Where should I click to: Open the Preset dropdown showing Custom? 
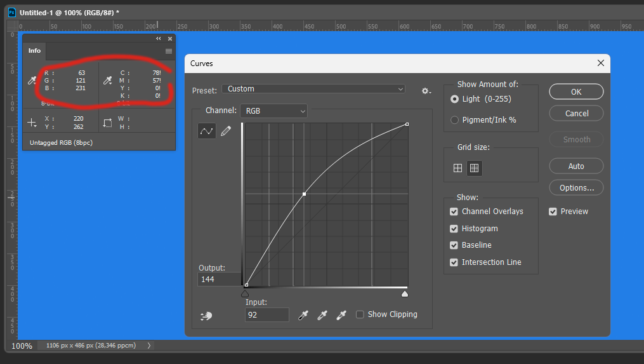(313, 89)
